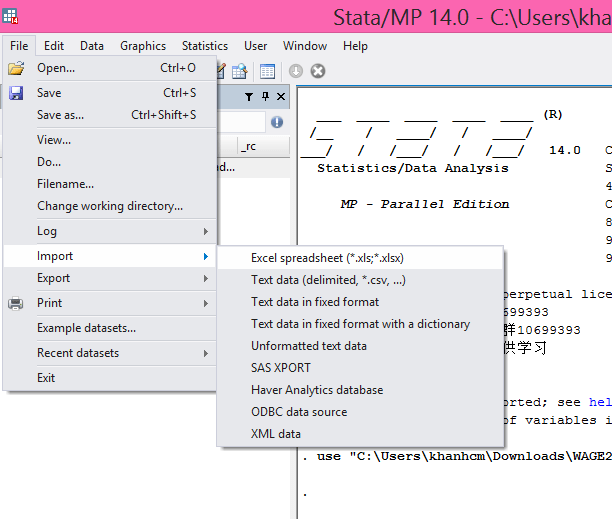Open the Help menu
Viewport: 612px width, 519px height.
[355, 46]
